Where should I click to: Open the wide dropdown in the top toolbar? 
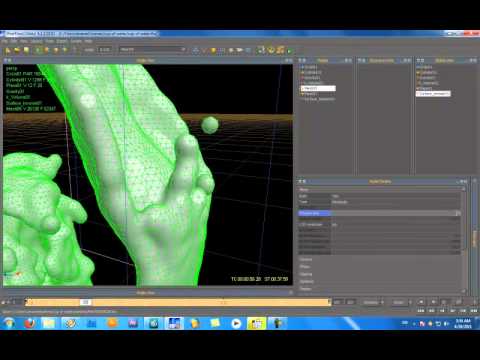[x=153, y=50]
